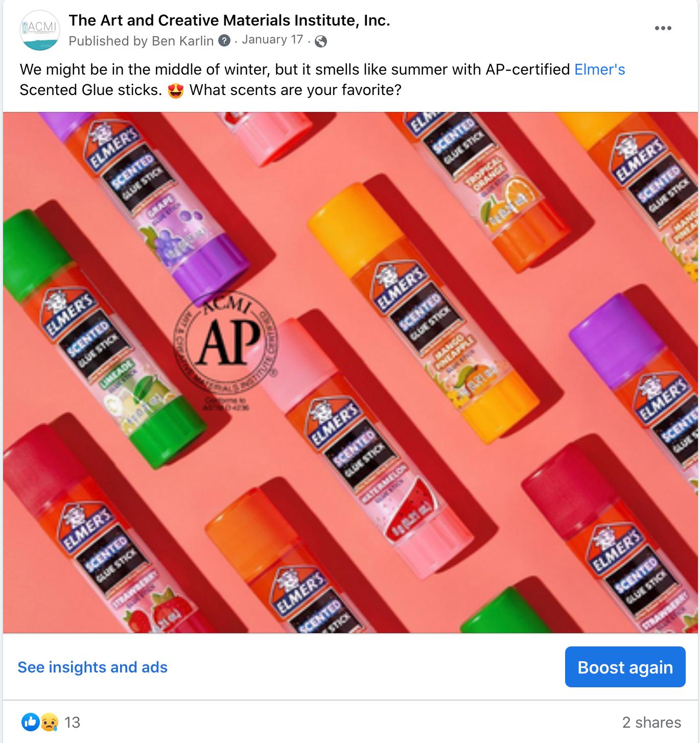Click the 2 shares count

(651, 722)
